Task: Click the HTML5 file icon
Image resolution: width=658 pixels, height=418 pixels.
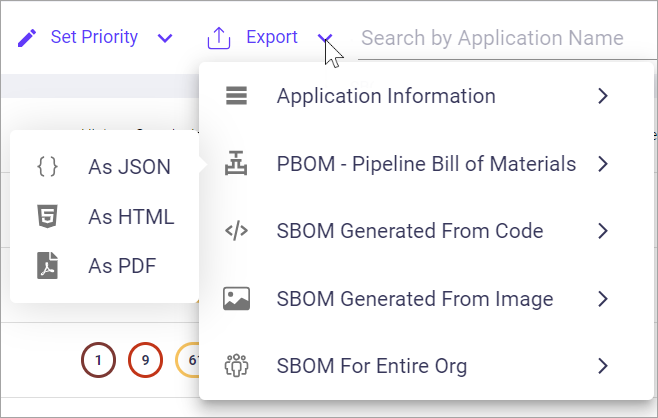Action: 47,216
